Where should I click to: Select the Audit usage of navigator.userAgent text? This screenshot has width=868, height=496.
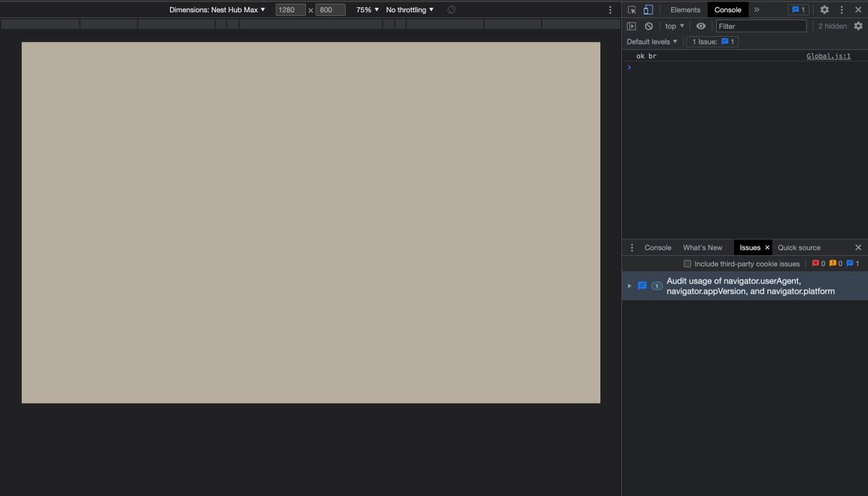(750, 286)
